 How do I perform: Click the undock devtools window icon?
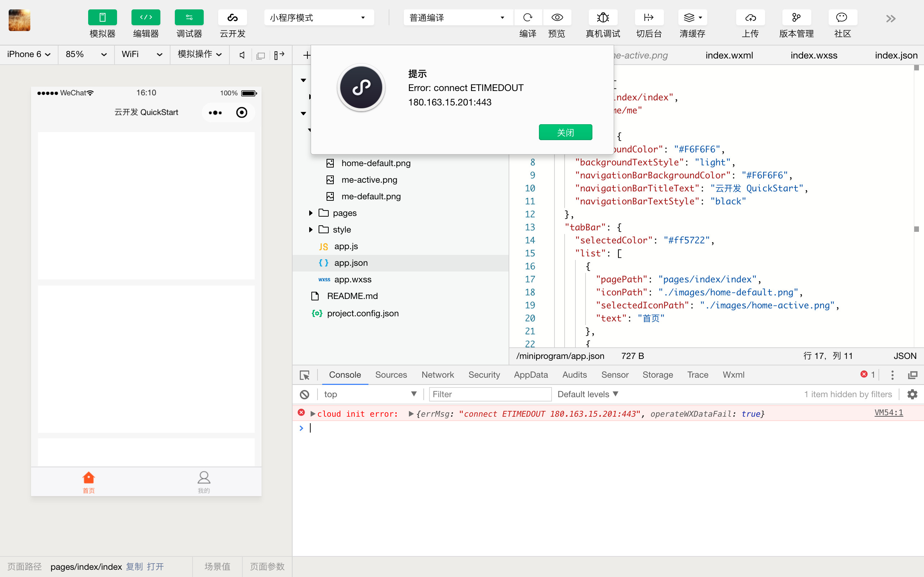tap(912, 375)
